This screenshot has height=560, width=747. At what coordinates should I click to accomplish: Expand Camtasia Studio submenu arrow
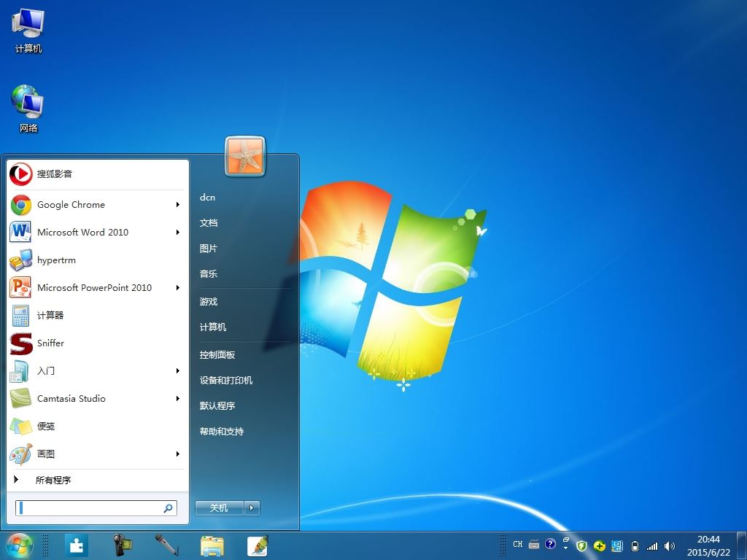pos(178,399)
